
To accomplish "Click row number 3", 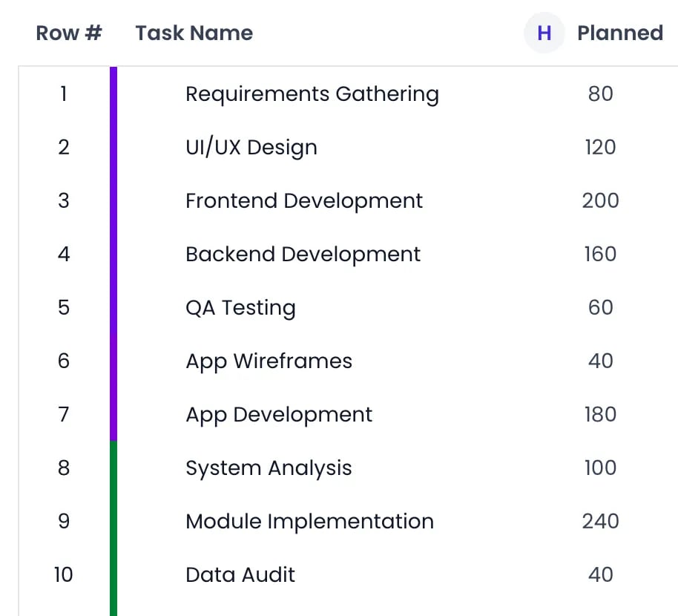I will (x=64, y=200).
